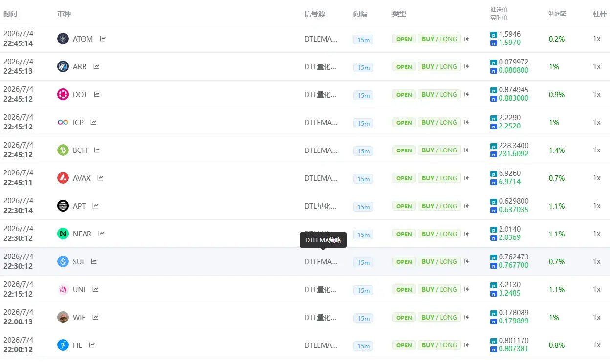
Task: Click the BUY / LONG tag in ARB row
Action: 439,66
